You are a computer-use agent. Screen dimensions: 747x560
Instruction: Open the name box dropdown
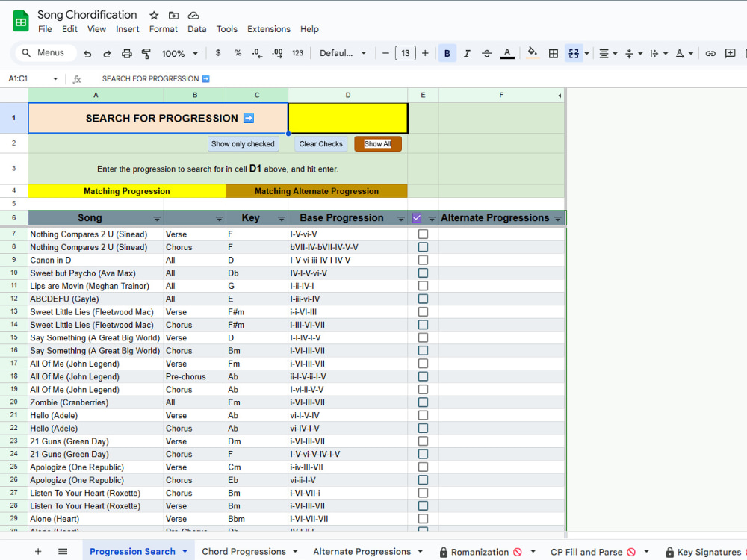click(x=55, y=78)
